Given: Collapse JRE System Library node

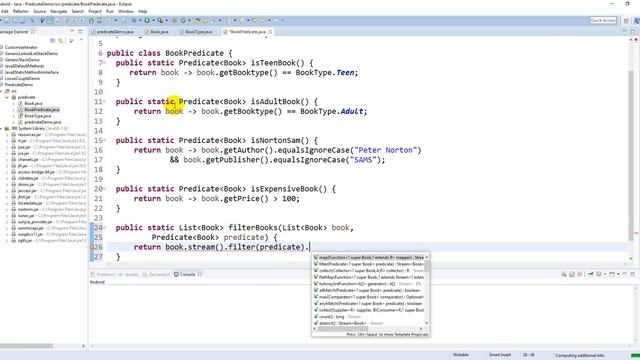Looking at the screenshot, I should pyautogui.click(x=2, y=129).
